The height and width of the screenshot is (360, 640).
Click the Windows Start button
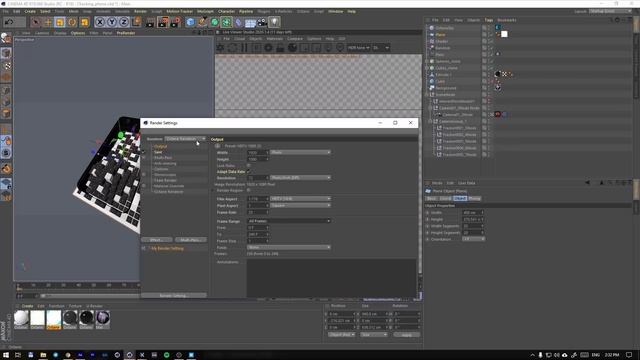pos(6,355)
